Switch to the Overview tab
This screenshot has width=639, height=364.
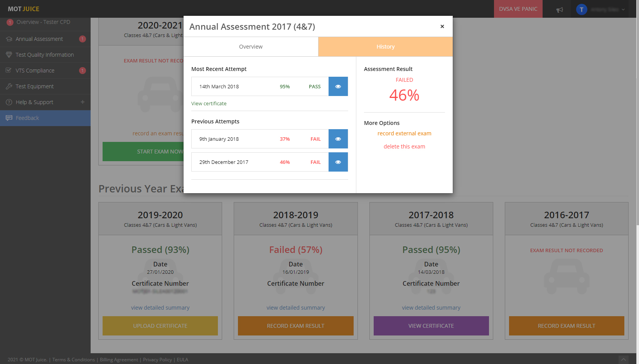click(251, 47)
